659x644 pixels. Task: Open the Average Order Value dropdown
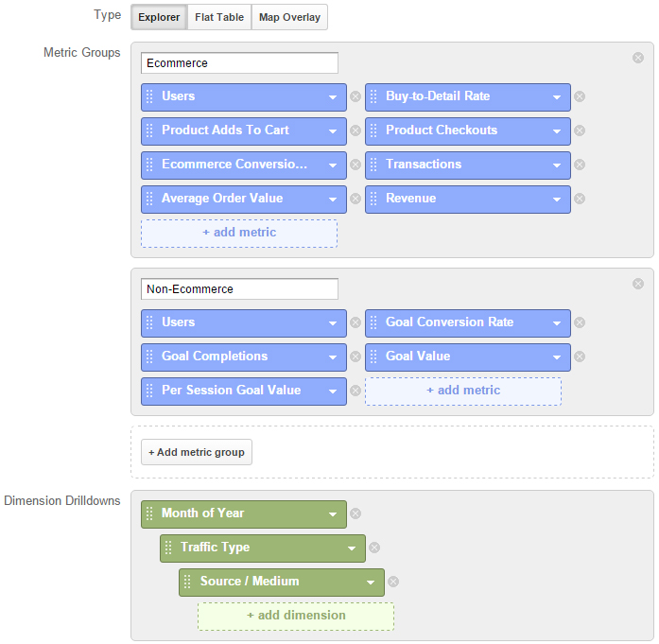(x=333, y=200)
